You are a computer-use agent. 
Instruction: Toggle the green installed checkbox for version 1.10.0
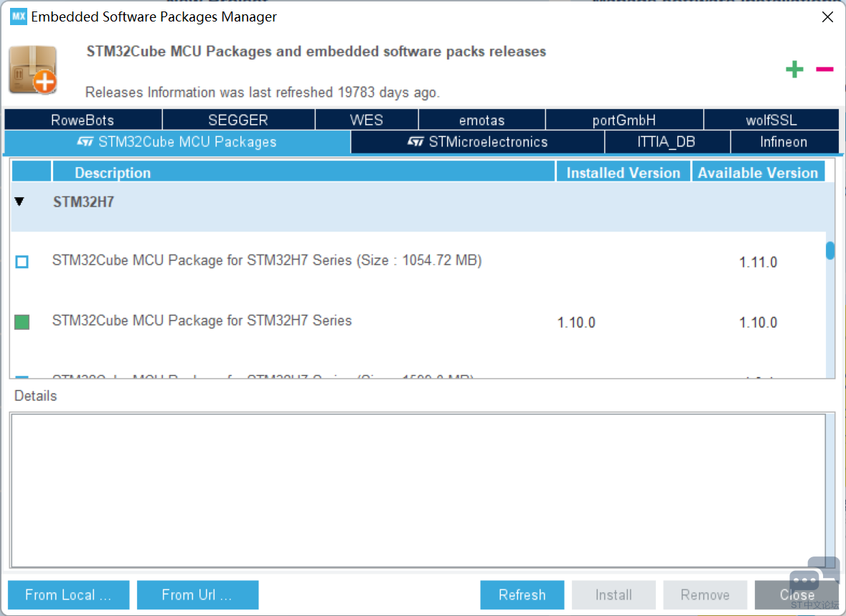[22, 322]
